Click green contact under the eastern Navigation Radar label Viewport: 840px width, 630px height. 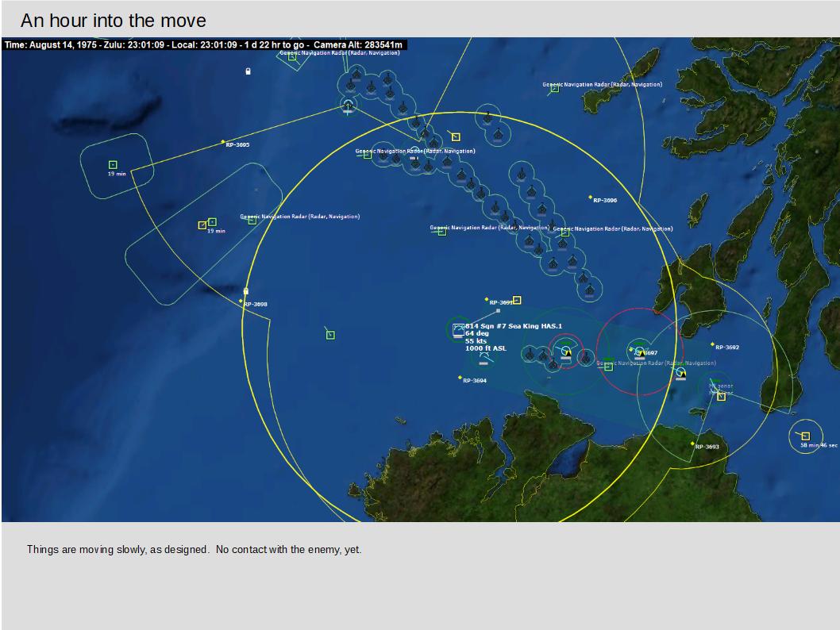pyautogui.click(x=565, y=232)
